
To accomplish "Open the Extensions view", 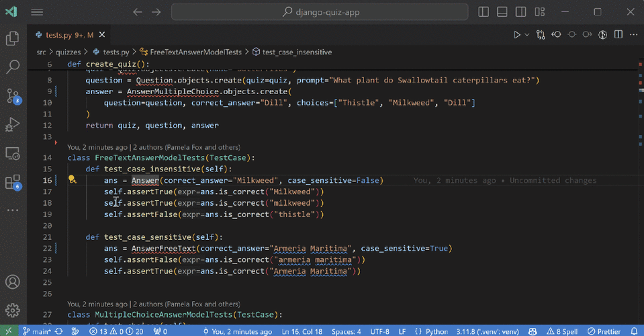I will click(13, 182).
